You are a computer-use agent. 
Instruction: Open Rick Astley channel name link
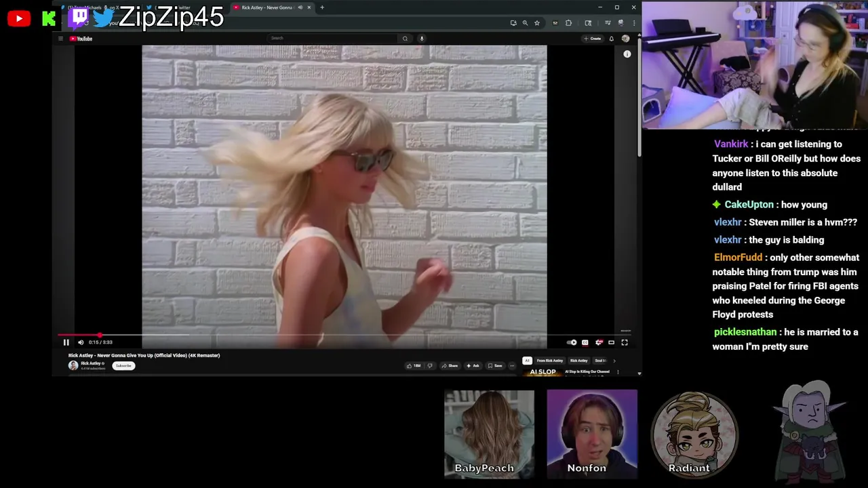[x=92, y=363]
